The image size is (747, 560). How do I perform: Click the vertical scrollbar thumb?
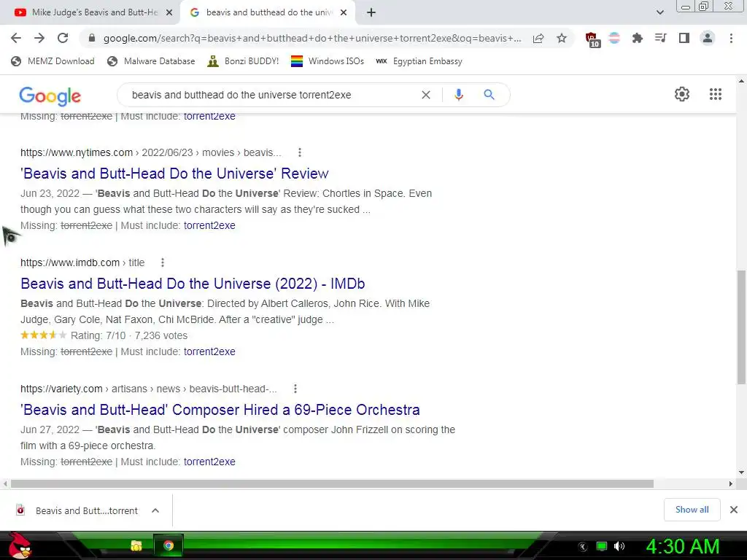[741, 327]
